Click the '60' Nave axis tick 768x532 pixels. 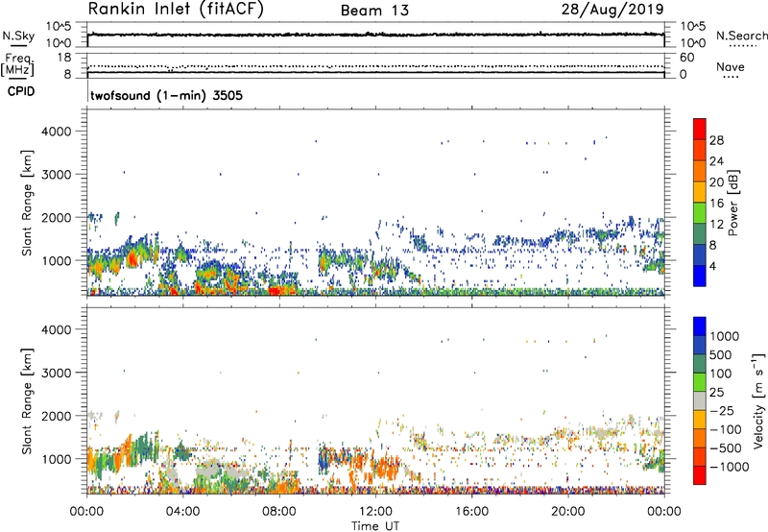coord(686,58)
